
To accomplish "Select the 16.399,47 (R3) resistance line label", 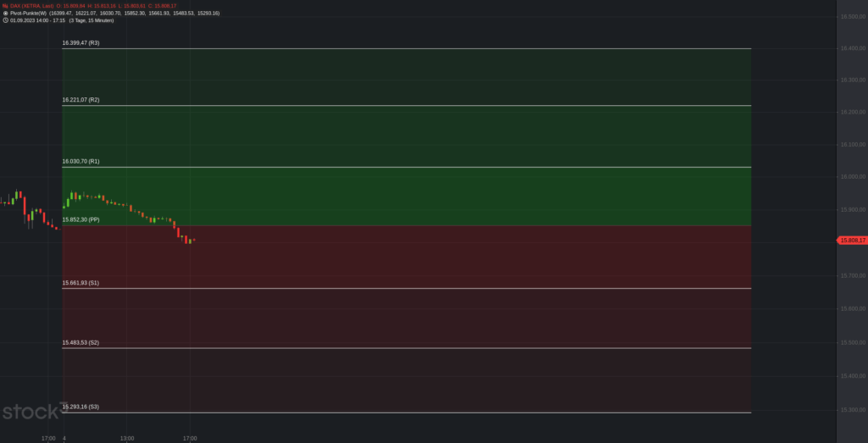I will tap(81, 42).
